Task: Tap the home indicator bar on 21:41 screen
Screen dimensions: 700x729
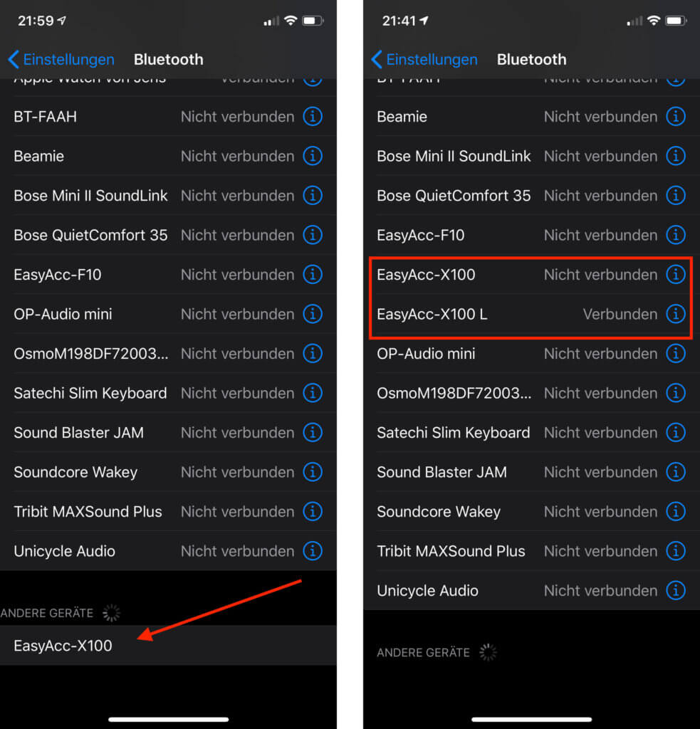Action: click(x=532, y=719)
